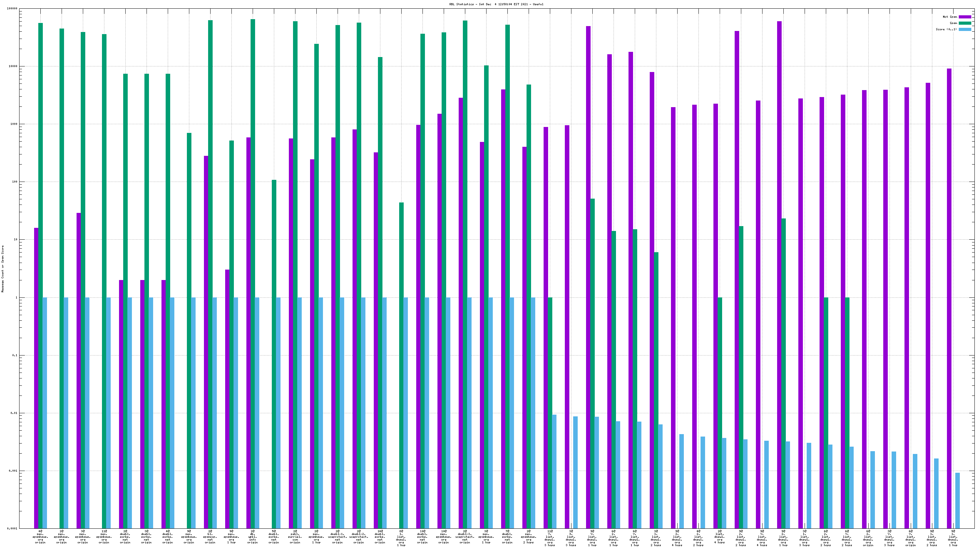The width and height of the screenshot is (980, 551).
Task: Click the 'dnsbl-3.uceprotect.net origin' x-axis label
Action: [465, 536]
